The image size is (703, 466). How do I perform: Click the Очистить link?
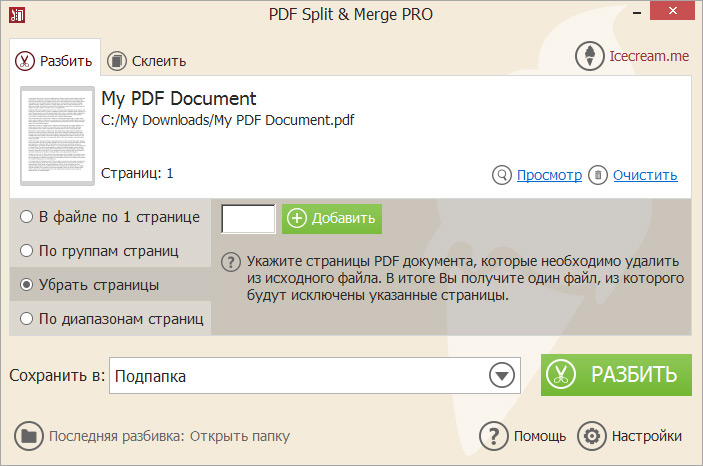tap(645, 175)
